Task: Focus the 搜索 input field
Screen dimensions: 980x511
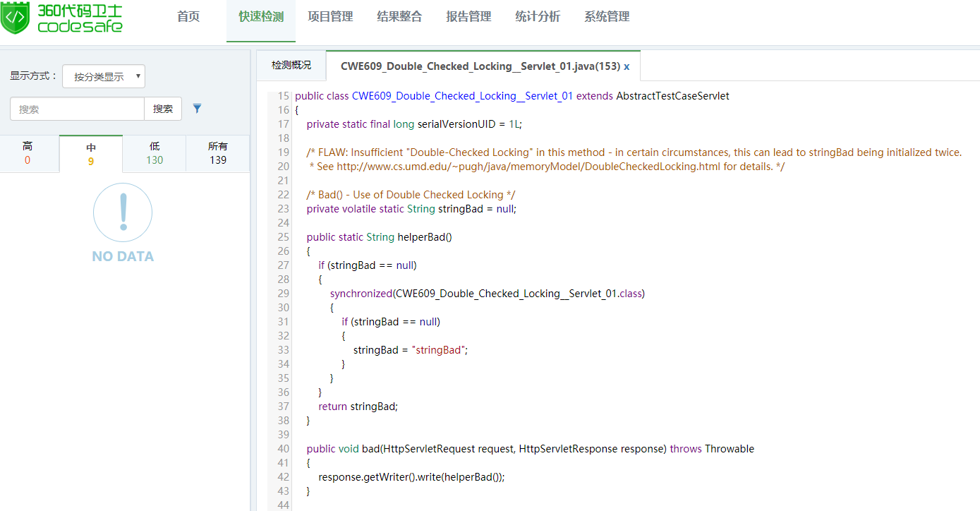Action: [78, 109]
